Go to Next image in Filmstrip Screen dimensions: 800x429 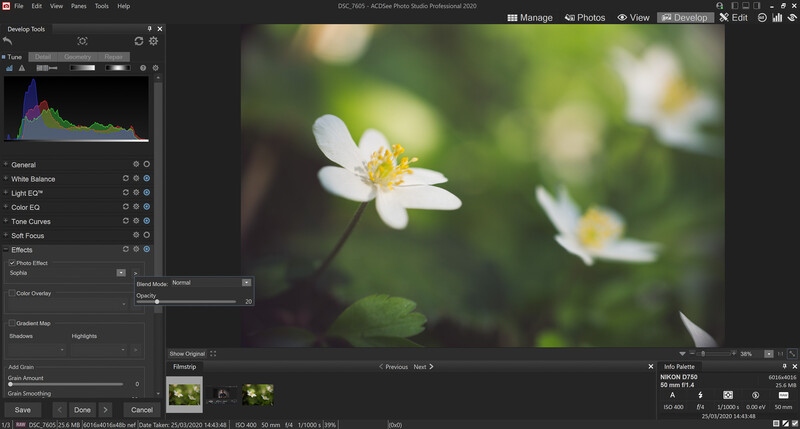(x=423, y=367)
